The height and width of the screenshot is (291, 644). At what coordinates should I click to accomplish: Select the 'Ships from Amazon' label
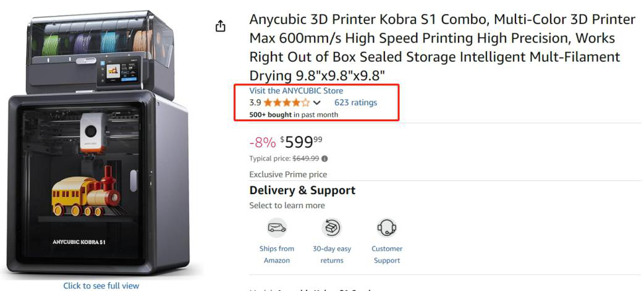click(x=277, y=255)
